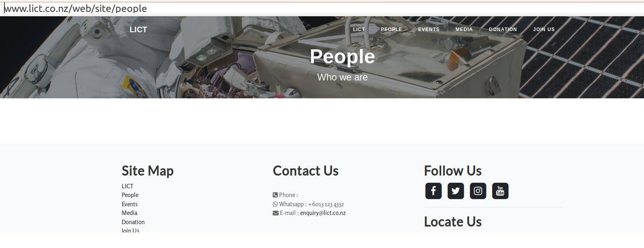Click the LICT brand logo in header
Image resolution: width=644 pixels, height=248 pixels.
138,29
